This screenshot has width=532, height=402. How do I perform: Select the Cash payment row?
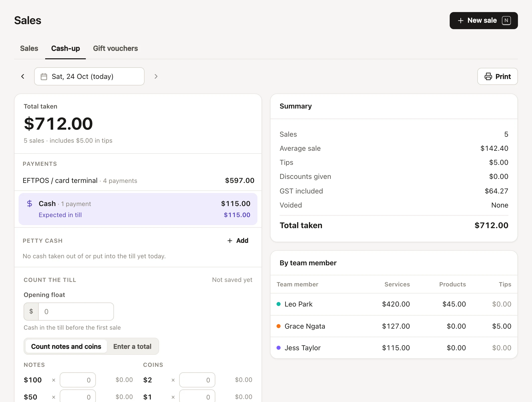coord(138,209)
